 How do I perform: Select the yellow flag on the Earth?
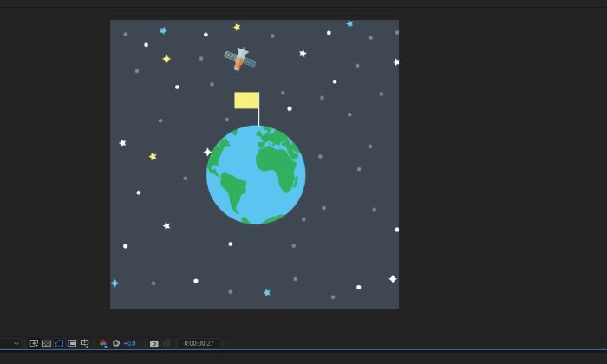pos(246,101)
